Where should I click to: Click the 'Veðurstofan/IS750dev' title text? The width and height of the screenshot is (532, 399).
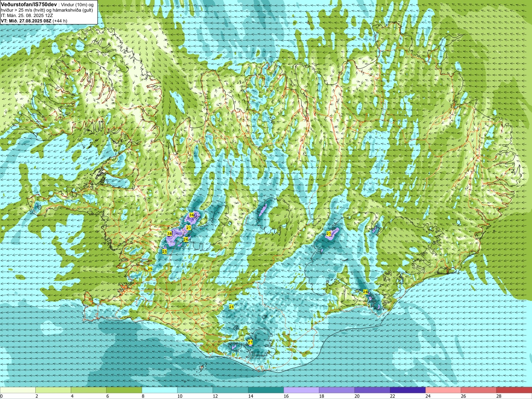29,4
